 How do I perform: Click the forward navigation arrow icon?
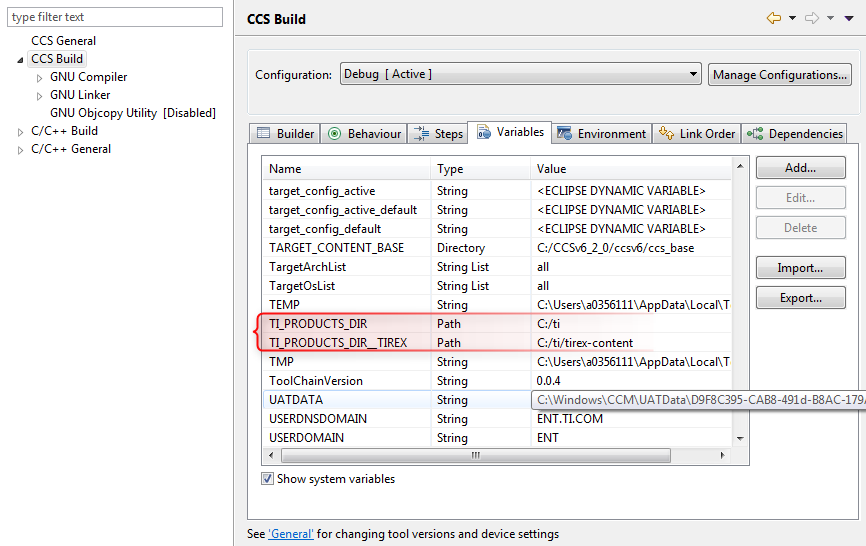coord(812,18)
